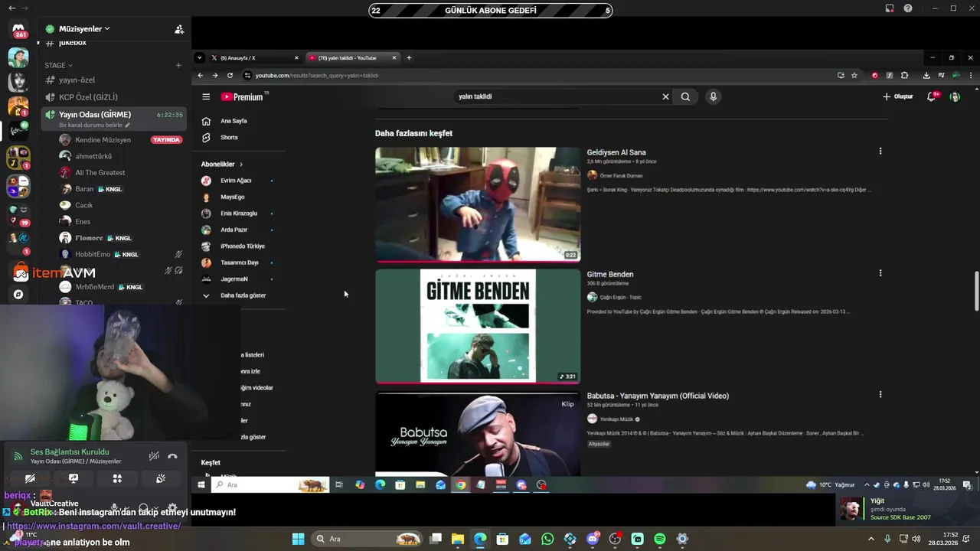
Task: Close the Anasayfa / X tab
Action: tap(296, 58)
